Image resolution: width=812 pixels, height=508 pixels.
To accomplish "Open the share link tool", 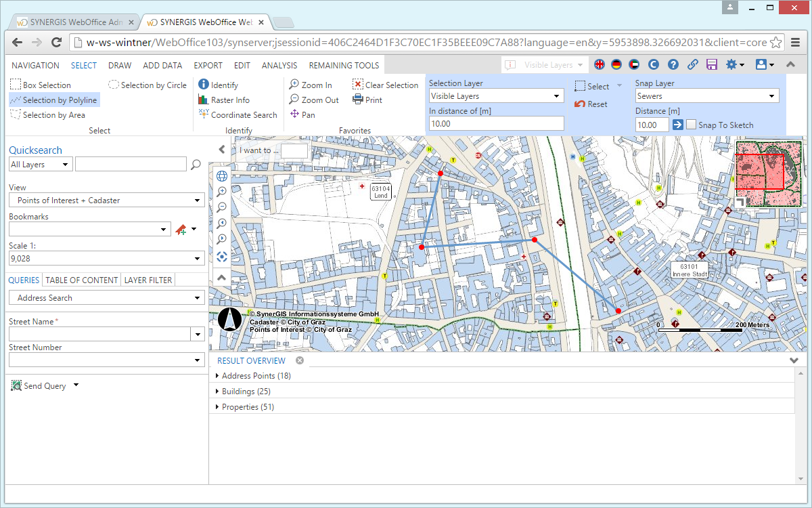I will click(692, 64).
